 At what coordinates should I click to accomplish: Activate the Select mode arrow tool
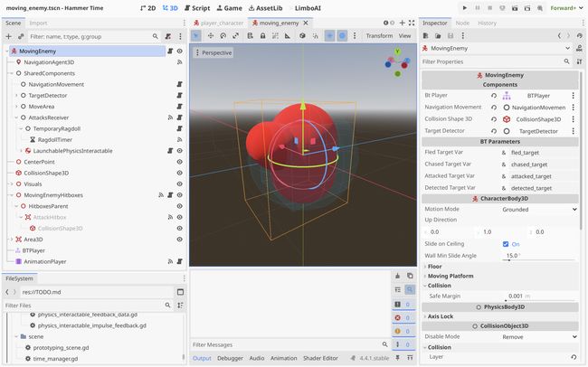point(196,35)
